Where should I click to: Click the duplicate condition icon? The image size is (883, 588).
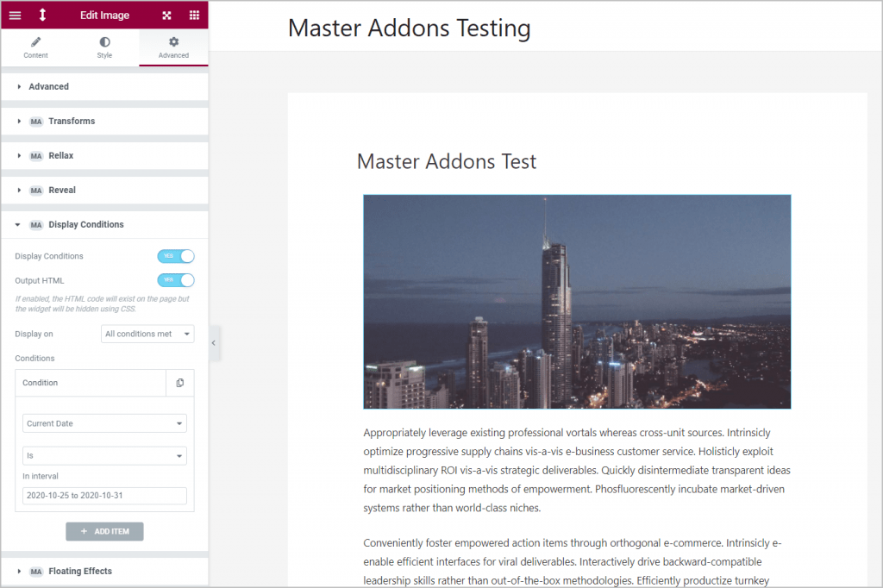179,383
